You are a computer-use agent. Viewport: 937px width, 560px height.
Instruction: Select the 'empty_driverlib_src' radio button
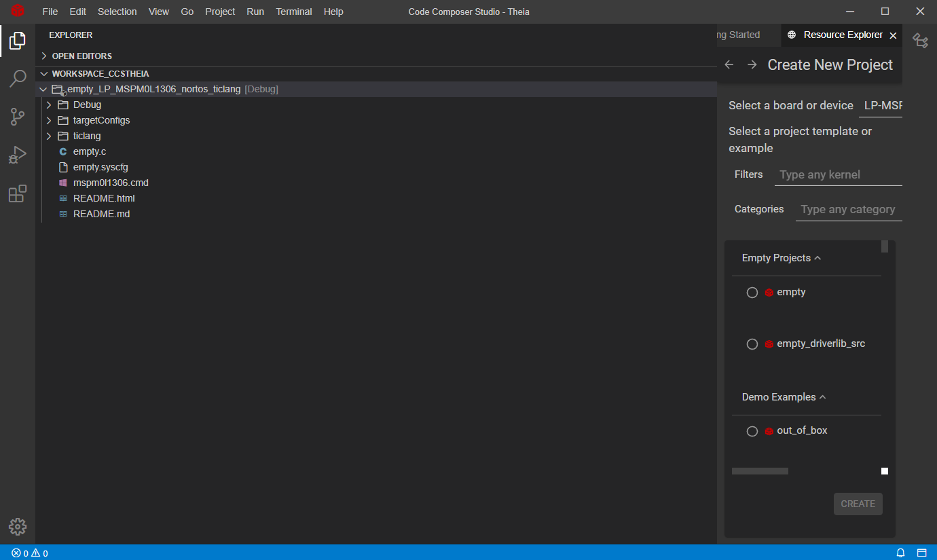click(752, 344)
